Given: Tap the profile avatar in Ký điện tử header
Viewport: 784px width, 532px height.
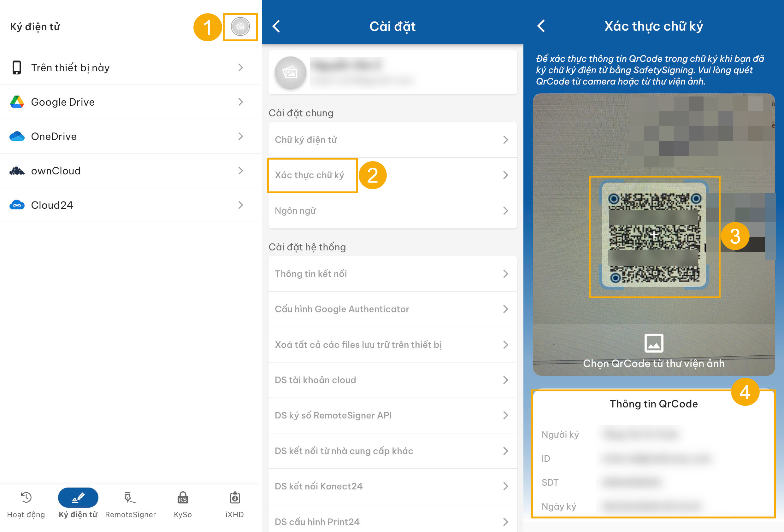Looking at the screenshot, I should (x=240, y=26).
